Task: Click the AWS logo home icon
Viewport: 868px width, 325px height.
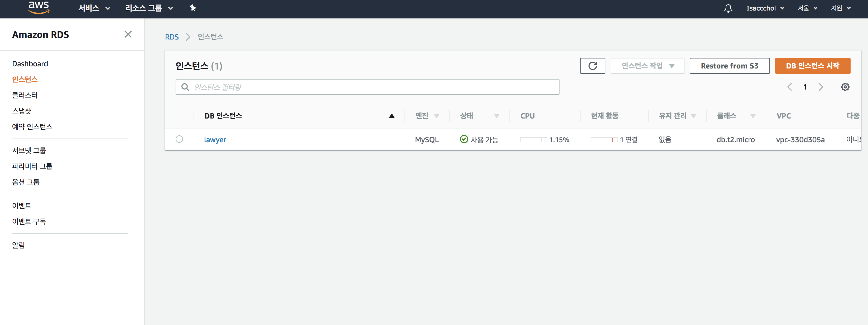Action: click(x=39, y=7)
